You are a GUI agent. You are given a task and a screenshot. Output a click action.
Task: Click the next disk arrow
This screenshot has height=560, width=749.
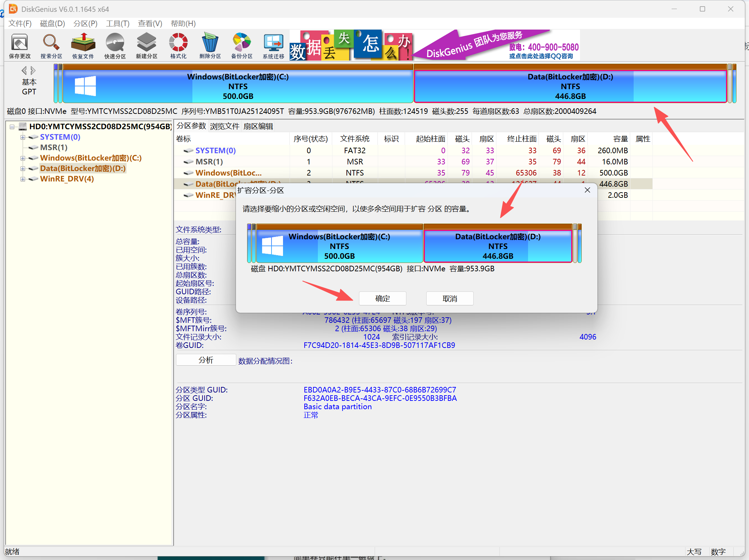pyautogui.click(x=33, y=71)
